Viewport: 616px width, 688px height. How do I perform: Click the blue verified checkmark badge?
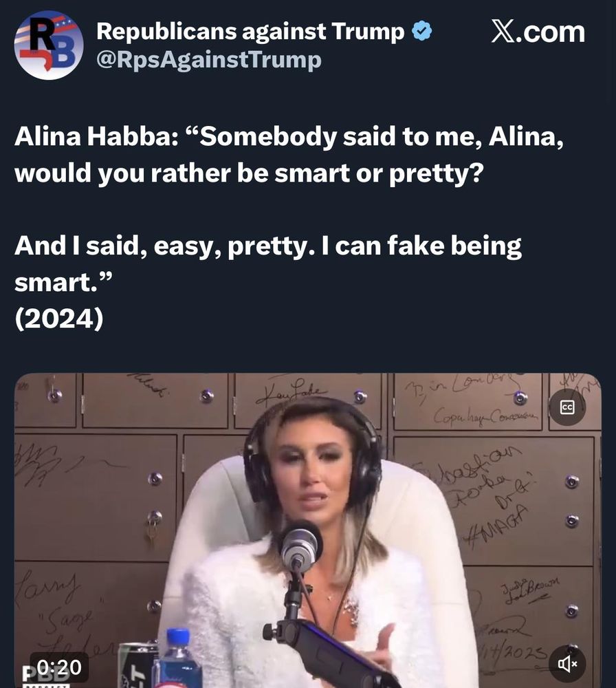[x=422, y=31]
